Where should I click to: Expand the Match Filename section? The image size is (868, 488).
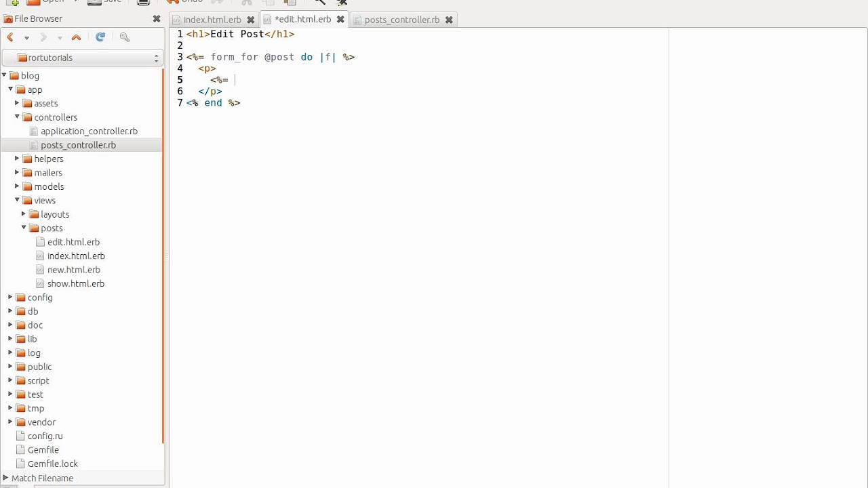pyautogui.click(x=5, y=478)
